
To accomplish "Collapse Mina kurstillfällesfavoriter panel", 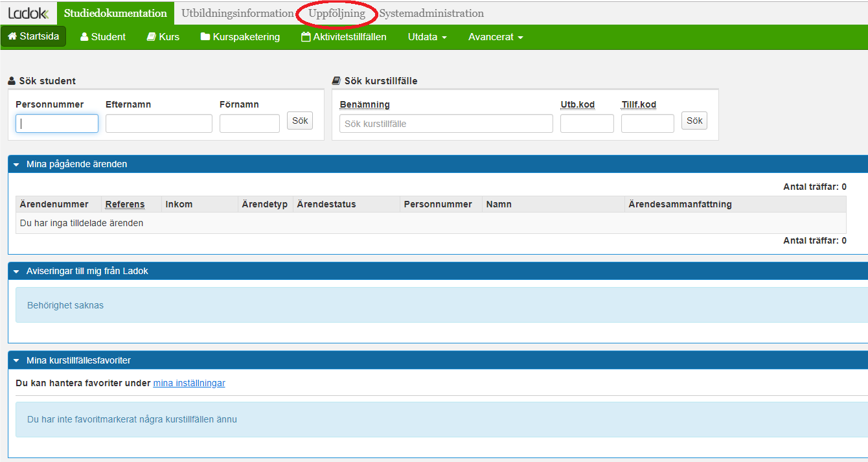I will click(16, 360).
